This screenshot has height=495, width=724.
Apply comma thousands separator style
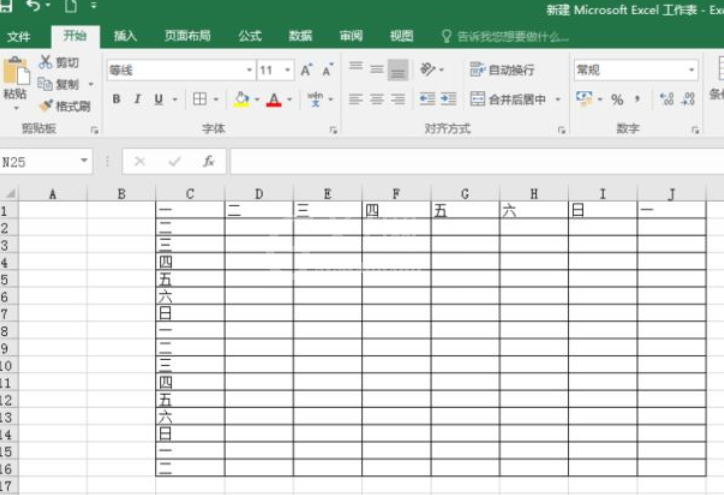pos(638,99)
